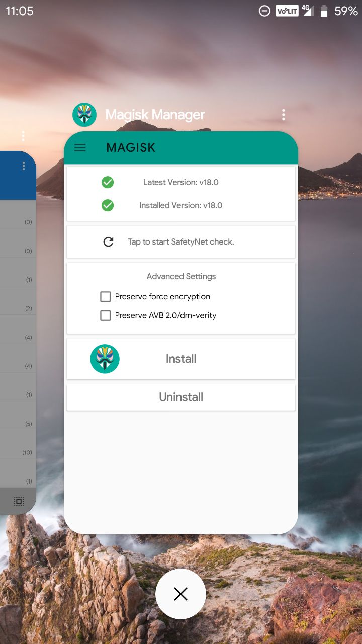The image size is (362, 644).
Task: Open overflow menu inside the left blue app
Action: [23, 166]
